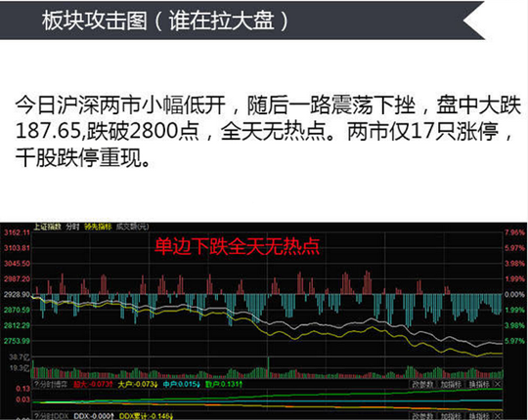528x420 pixels.
Task: Click 改参数 in the 分时博弈 panel
Action: [422, 384]
